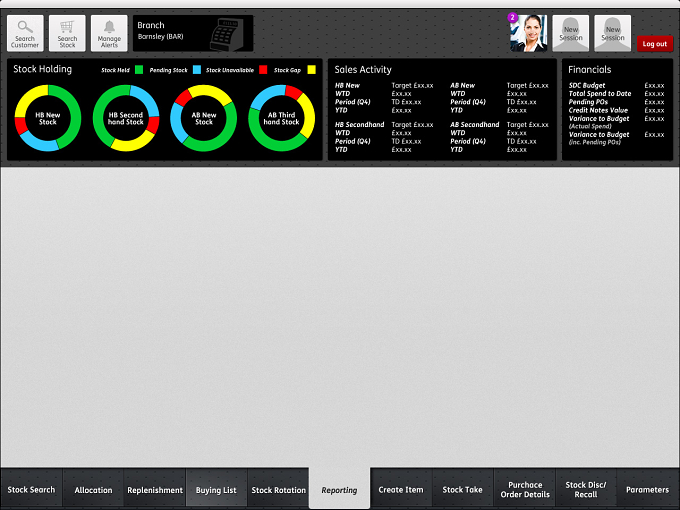Click yellow Stock Gap legend swatch

coord(311,70)
